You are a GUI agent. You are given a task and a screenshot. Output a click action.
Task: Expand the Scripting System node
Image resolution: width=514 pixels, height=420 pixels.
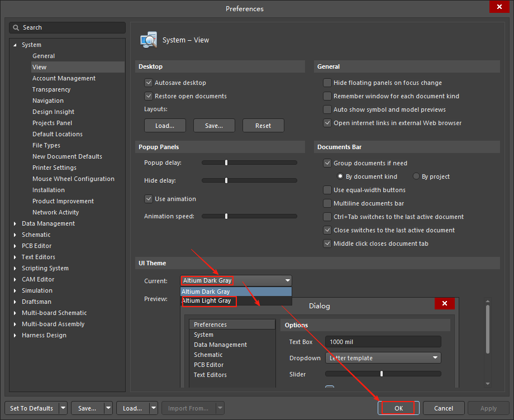click(x=15, y=268)
